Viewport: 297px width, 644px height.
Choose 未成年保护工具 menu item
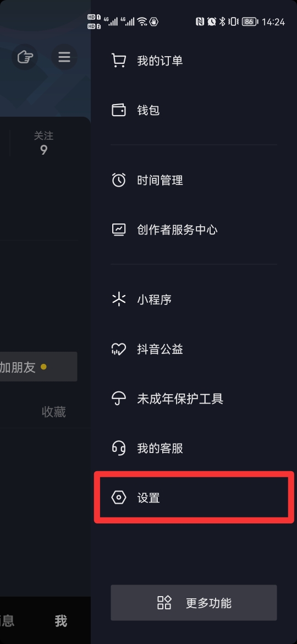click(x=194, y=399)
